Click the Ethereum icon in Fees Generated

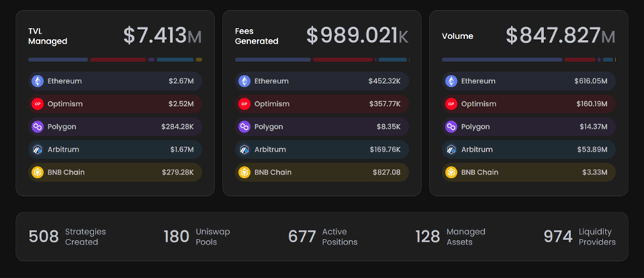tap(244, 81)
